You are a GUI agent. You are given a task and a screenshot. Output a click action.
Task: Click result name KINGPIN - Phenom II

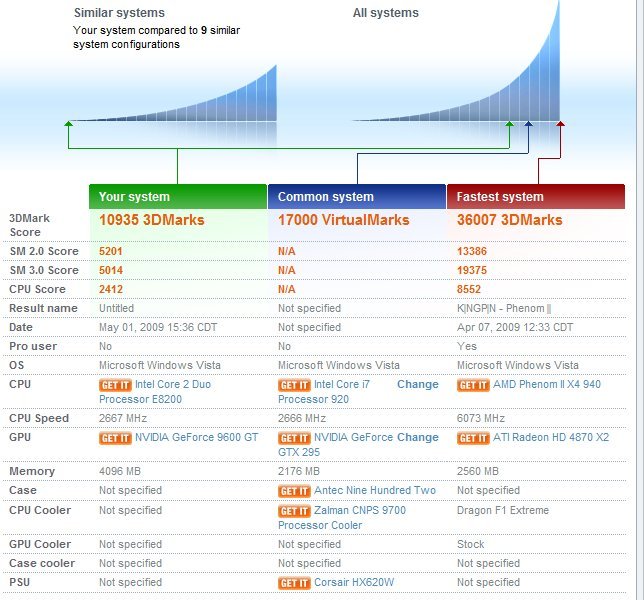(x=504, y=308)
